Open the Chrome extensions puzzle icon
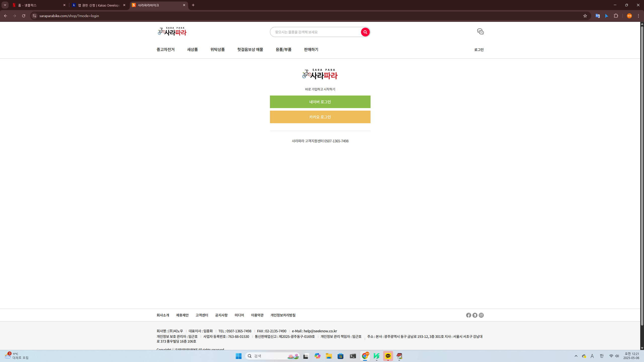Viewport: 644px width, 362px height. [616, 16]
